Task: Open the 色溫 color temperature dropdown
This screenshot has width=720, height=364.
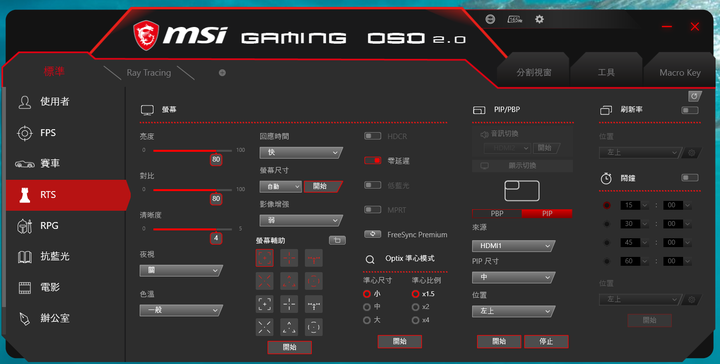Action: 181,310
